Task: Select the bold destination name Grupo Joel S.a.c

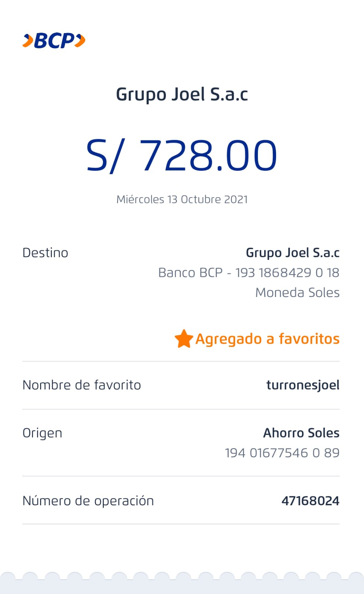Action: [x=292, y=253]
